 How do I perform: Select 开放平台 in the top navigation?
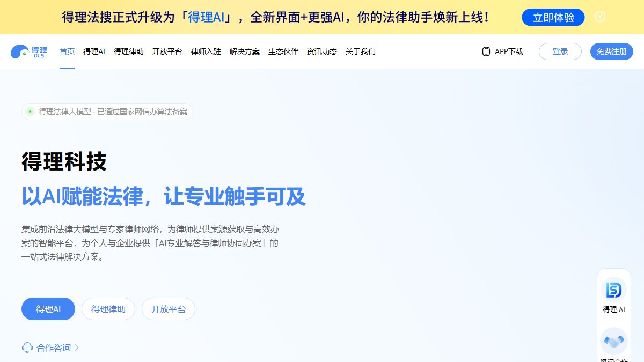[167, 51]
